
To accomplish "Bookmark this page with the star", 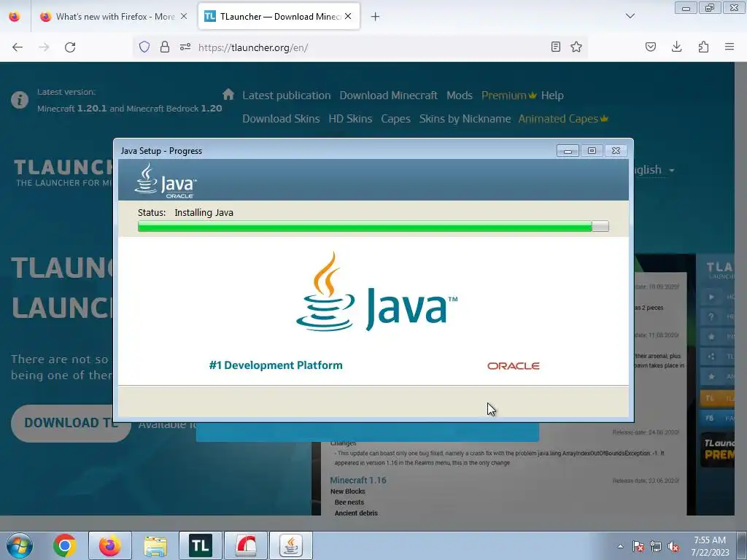I will pos(576,47).
